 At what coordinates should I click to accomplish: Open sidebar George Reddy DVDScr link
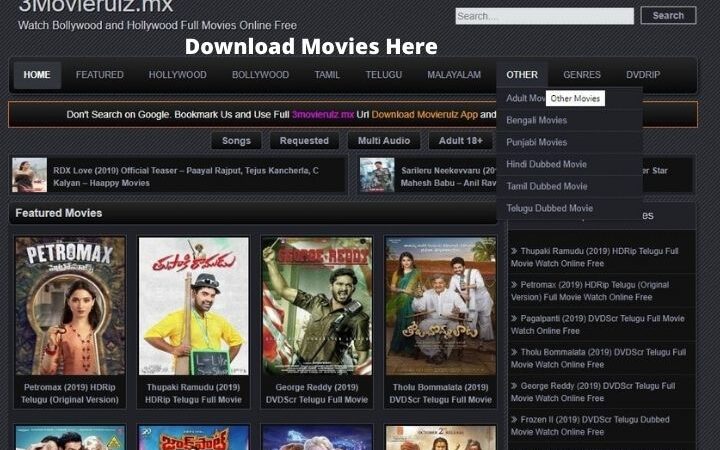pos(593,392)
